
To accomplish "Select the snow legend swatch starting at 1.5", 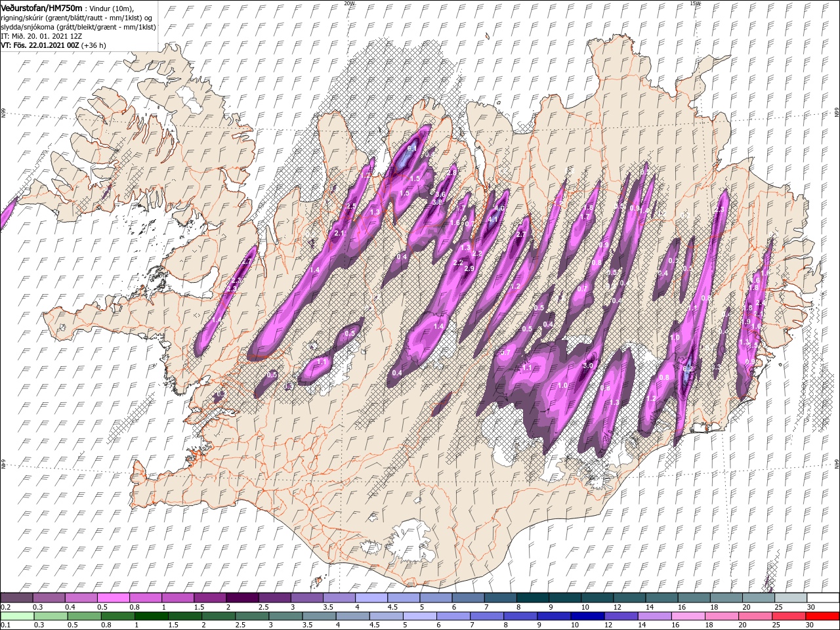I will (209, 597).
